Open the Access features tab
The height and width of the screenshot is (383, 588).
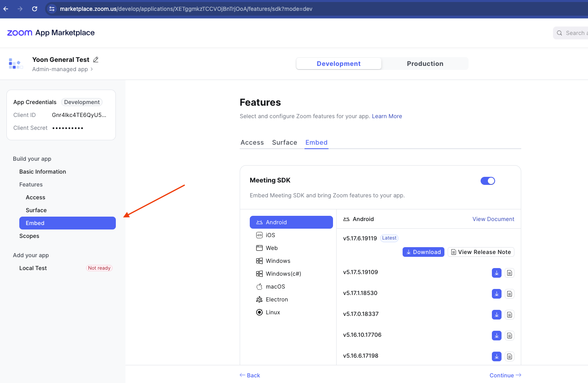click(252, 142)
